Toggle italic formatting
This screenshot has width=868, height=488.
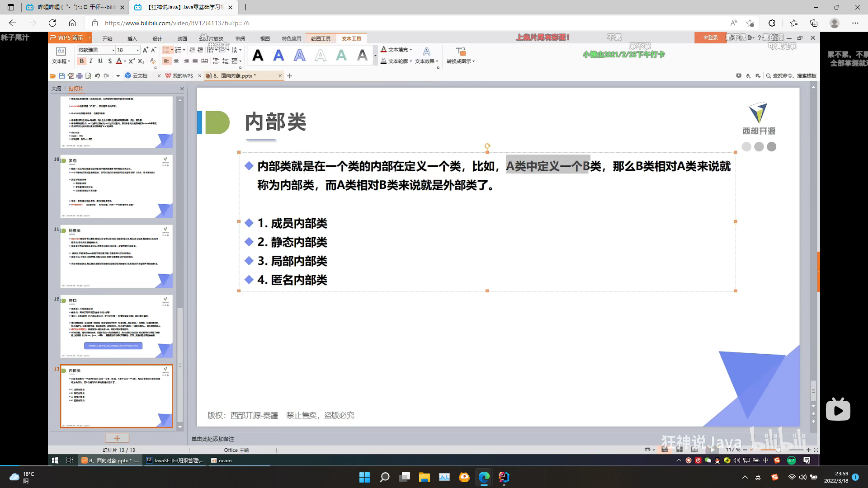pos(91,61)
